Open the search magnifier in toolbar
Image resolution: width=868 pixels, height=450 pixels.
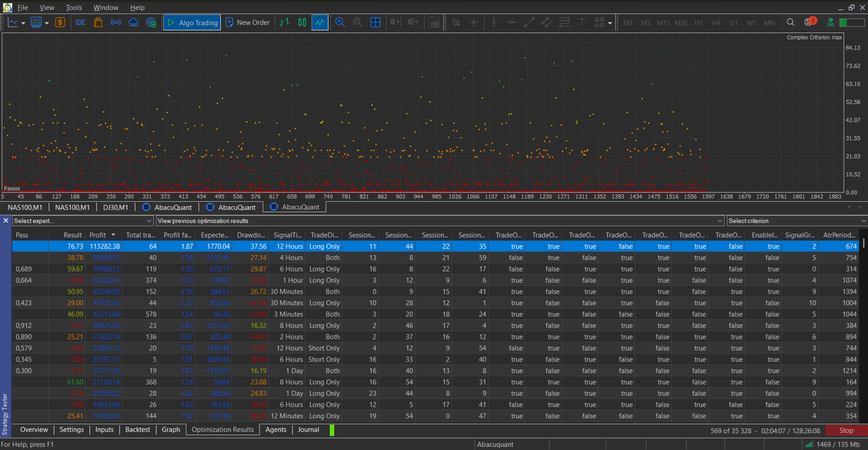[x=790, y=23]
